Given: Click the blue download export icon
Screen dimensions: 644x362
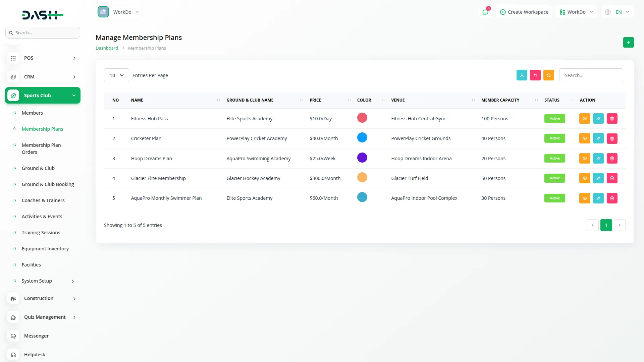Looking at the screenshot, I should pos(522,75).
